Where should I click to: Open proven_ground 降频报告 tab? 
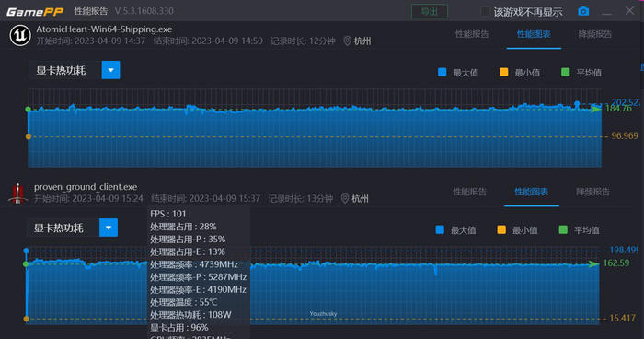point(592,192)
